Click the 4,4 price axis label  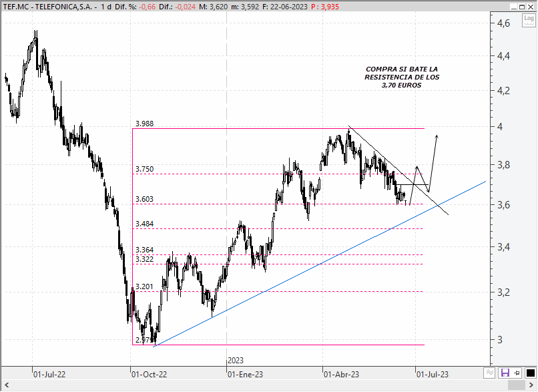click(504, 55)
